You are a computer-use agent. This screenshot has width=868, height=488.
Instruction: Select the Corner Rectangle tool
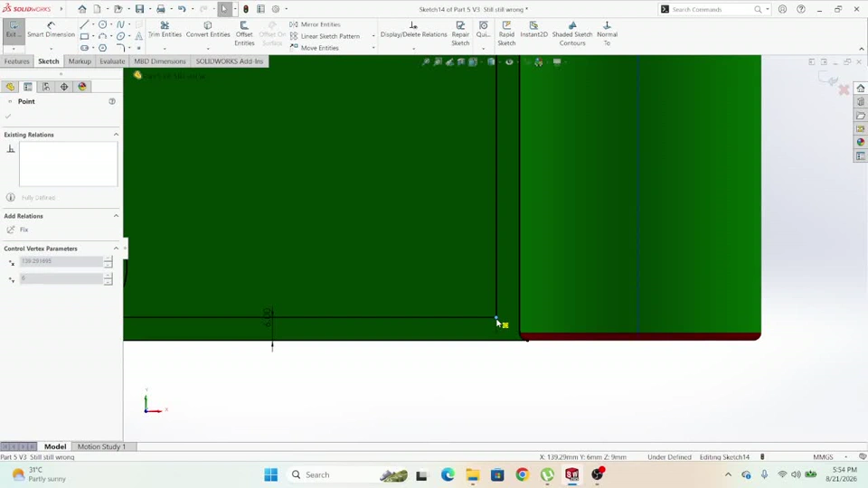[84, 36]
